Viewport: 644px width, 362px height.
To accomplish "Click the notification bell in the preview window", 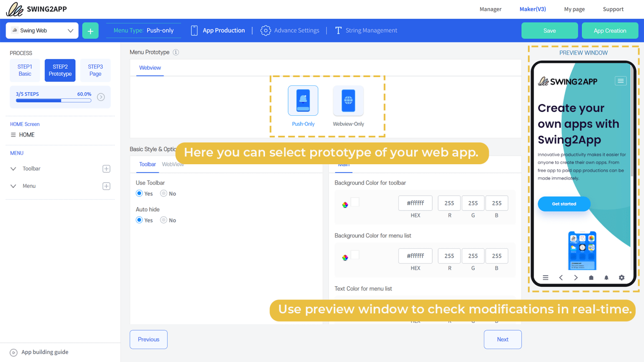I will (x=606, y=277).
